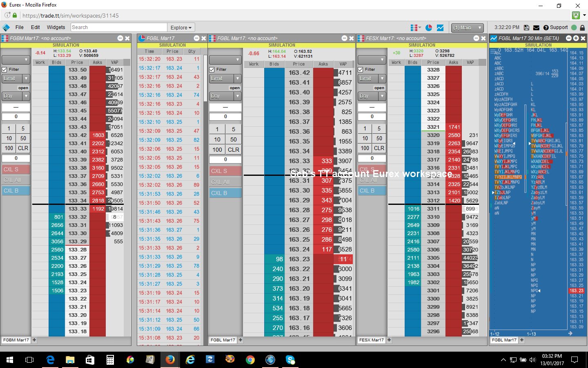Click the Firefox site security padlock icon

(x=15, y=16)
